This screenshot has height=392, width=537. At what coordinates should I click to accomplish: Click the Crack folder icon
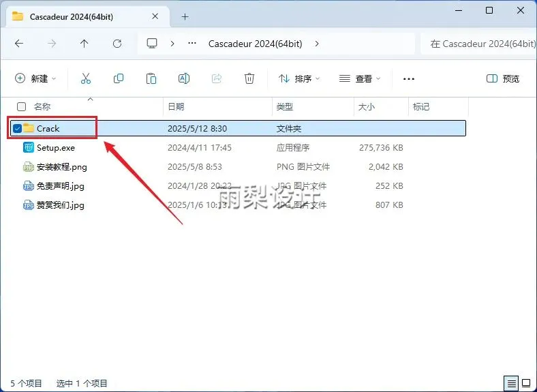[29, 128]
